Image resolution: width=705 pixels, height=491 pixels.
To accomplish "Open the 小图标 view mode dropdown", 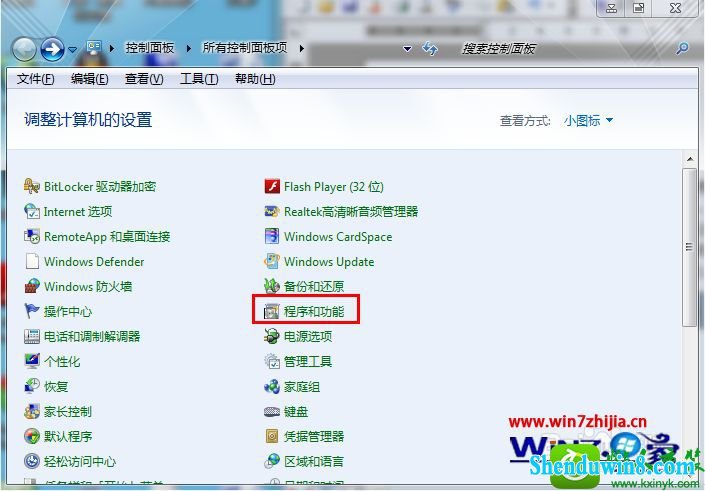I will [588, 121].
